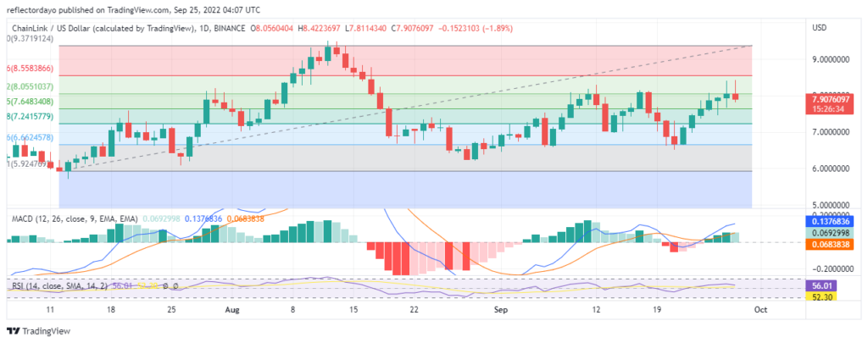This screenshot has width=868, height=343.
Task: Select the 8.5583866 Fibonacci level label
Action: pyautogui.click(x=31, y=68)
